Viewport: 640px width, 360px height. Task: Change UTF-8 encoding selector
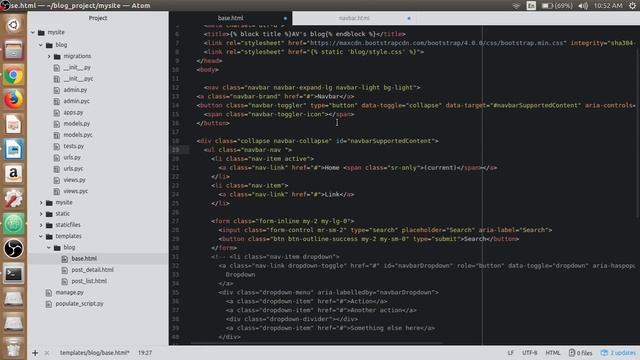tap(529, 353)
